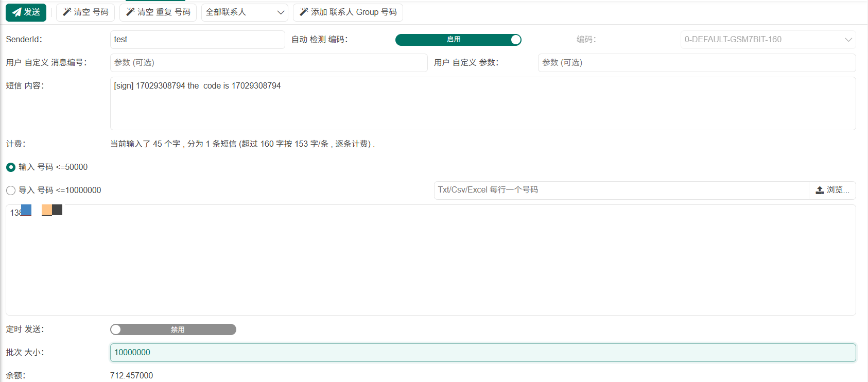Expand the 0-DEFAULT-GSM7BIT-160 encoding dropdown
This screenshot has height=382, width=868.
[768, 40]
